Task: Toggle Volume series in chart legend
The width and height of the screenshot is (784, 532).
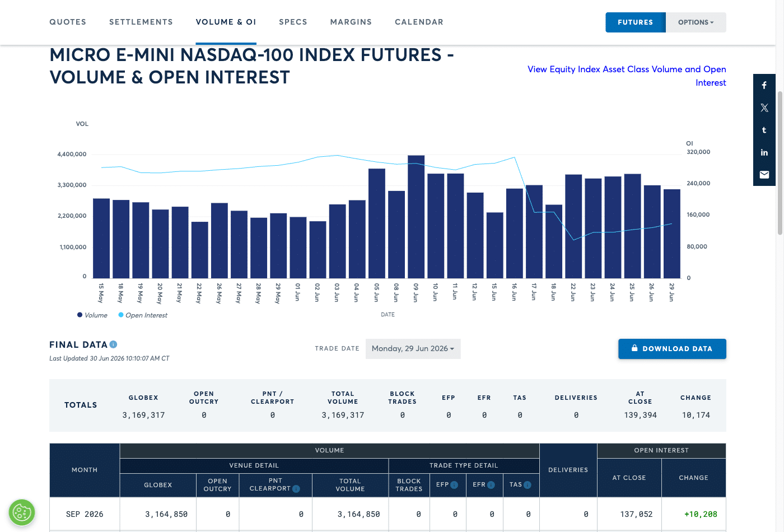Action: pos(92,315)
